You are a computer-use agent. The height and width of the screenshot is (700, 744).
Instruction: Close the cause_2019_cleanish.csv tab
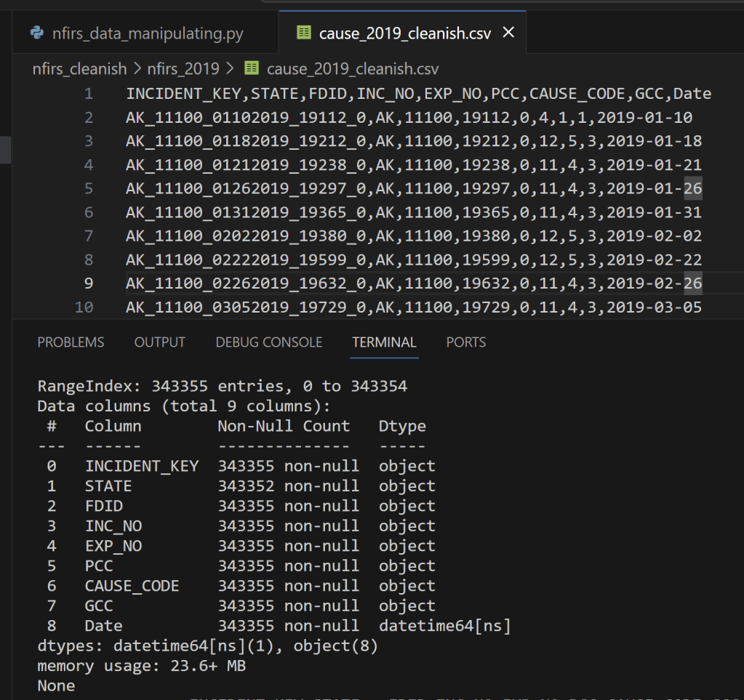click(x=508, y=33)
